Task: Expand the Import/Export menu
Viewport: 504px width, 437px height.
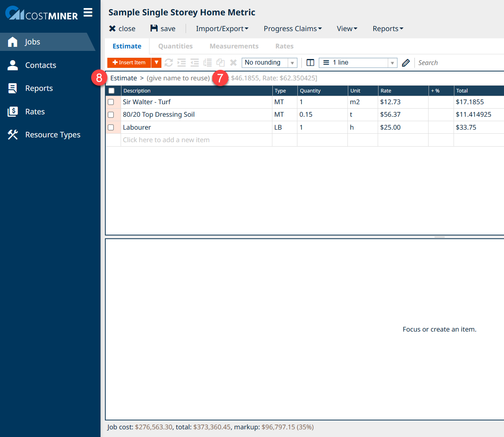Action: tap(222, 29)
